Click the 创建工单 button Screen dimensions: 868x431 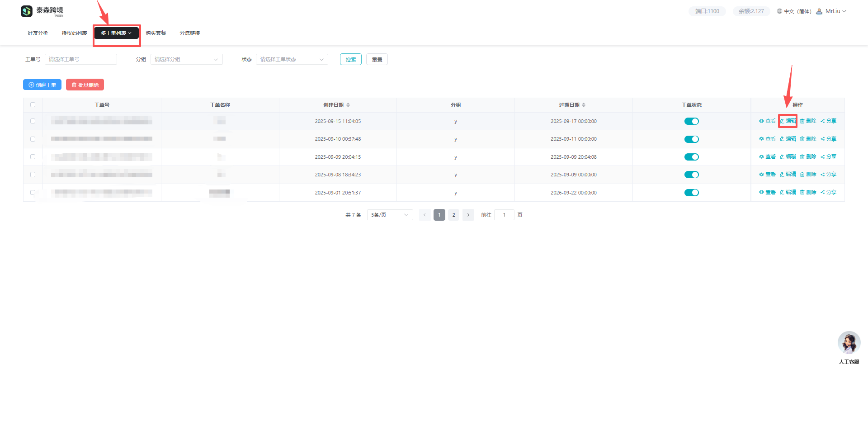(x=42, y=85)
